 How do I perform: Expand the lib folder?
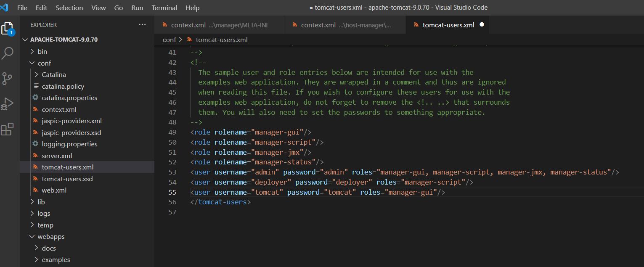pos(32,202)
